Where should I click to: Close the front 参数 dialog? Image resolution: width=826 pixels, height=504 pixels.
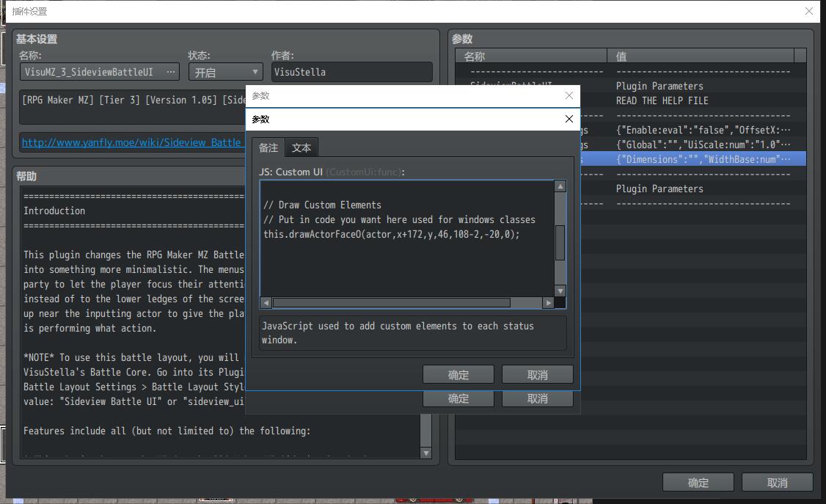(569, 119)
